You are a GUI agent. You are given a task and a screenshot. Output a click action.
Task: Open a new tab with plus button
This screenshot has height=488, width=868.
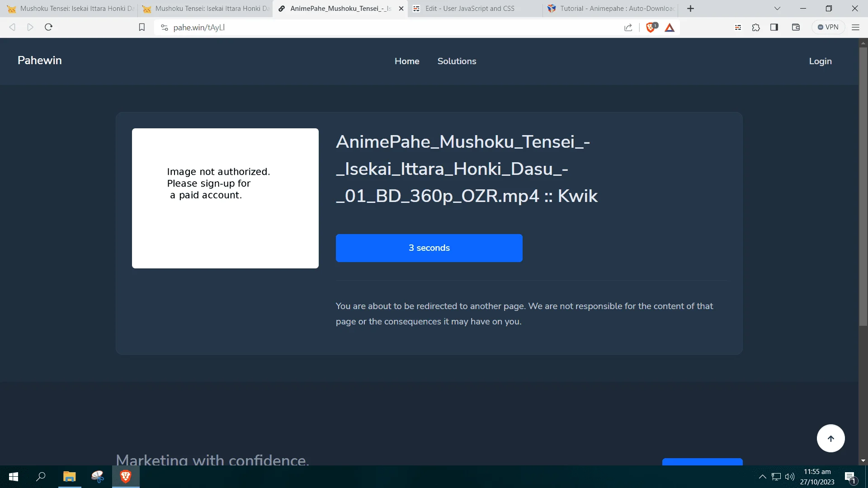(690, 9)
